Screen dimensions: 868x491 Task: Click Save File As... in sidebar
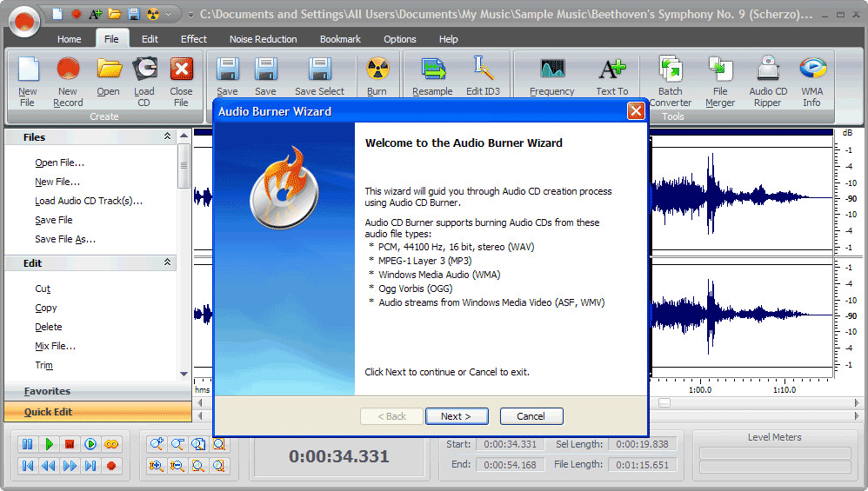pos(65,239)
